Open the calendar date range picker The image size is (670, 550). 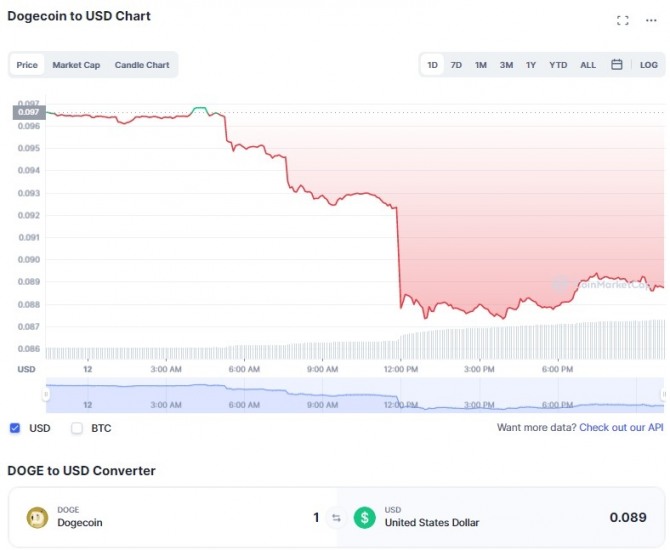pyautogui.click(x=616, y=65)
